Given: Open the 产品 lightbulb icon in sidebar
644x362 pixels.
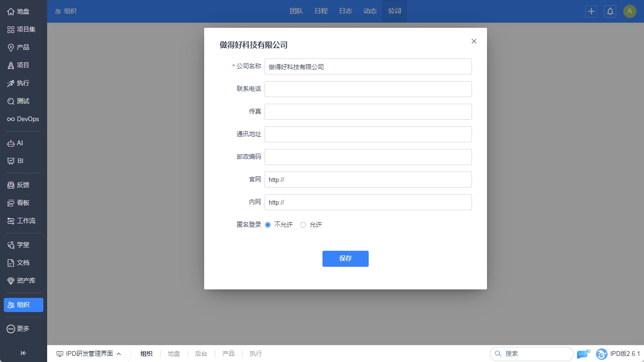Looking at the screenshot, I should click(11, 47).
